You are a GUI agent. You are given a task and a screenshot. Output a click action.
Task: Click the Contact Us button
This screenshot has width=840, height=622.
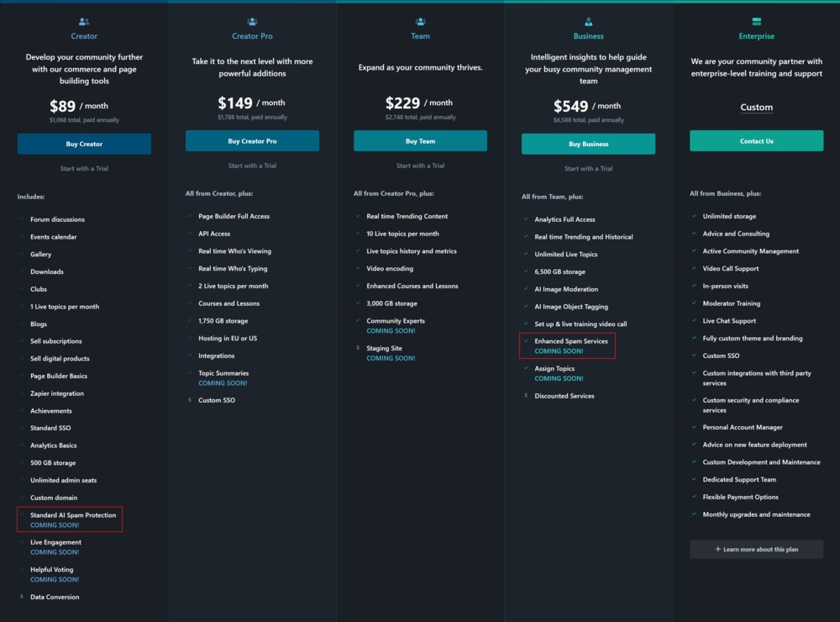[757, 141]
